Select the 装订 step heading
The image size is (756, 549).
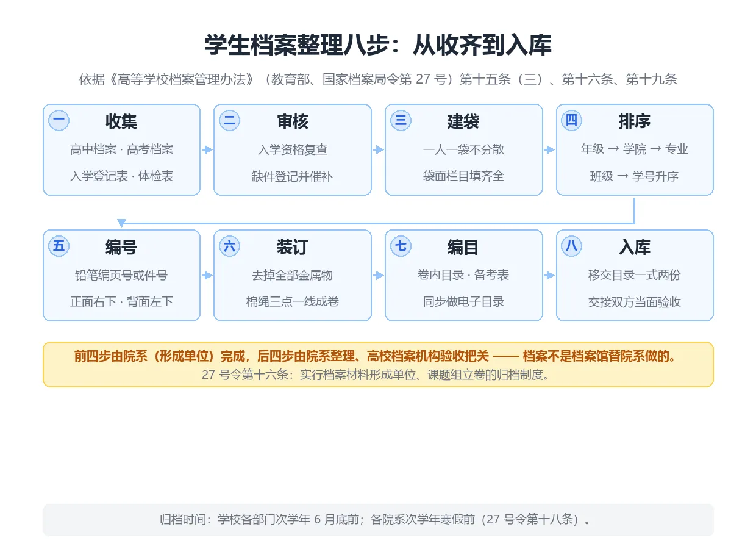[x=293, y=248]
